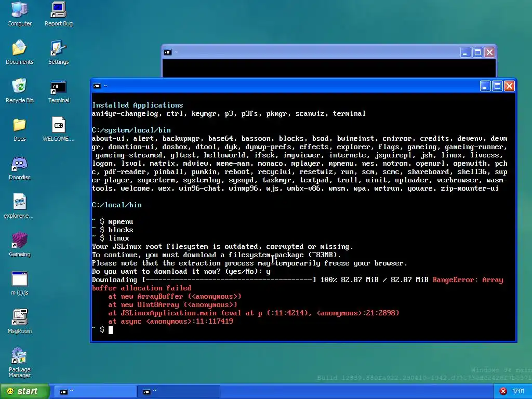Click 'at async <anonymous>:11:117419' line
This screenshot has width=532, height=399.
(170, 321)
